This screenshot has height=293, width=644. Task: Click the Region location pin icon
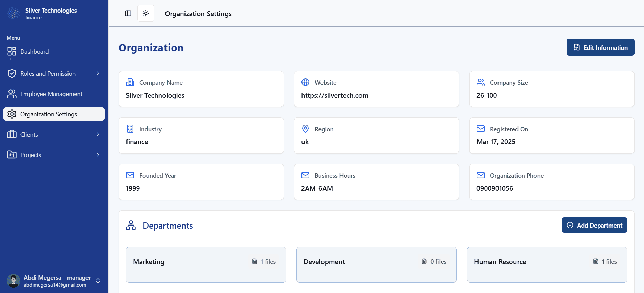305,129
